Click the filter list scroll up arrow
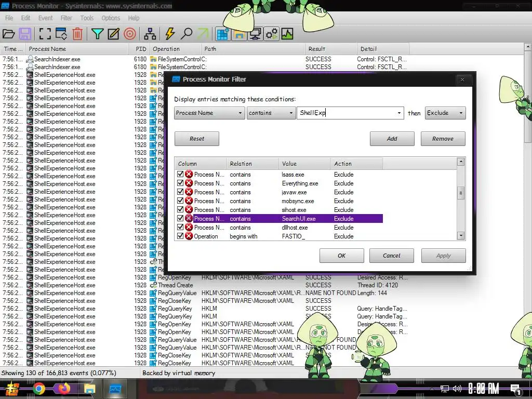Screen dimensions: 532x399 [461, 162]
